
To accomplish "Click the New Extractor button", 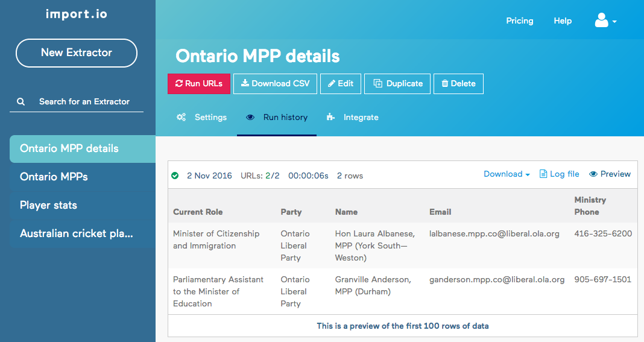I will pyautogui.click(x=77, y=52).
